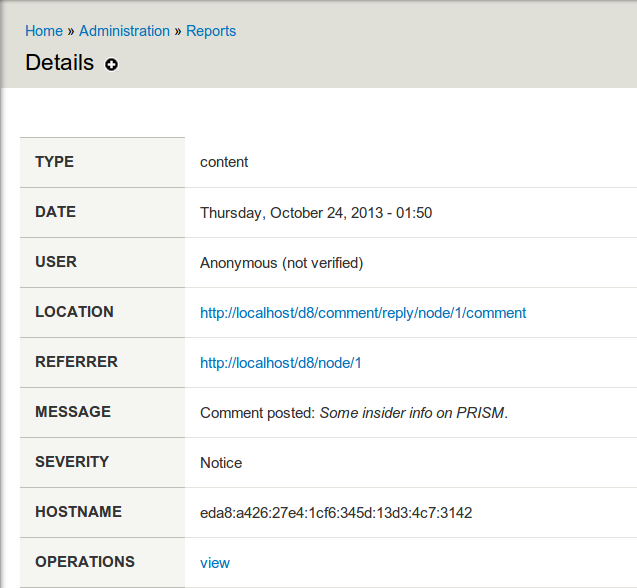Viewport: 637px width, 588px height.
Task: Click the HOSTNAME row label
Action: pyautogui.click(x=78, y=512)
